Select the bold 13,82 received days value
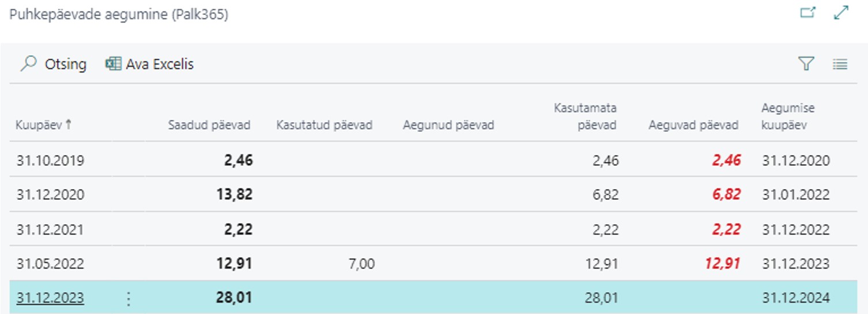 (235, 195)
